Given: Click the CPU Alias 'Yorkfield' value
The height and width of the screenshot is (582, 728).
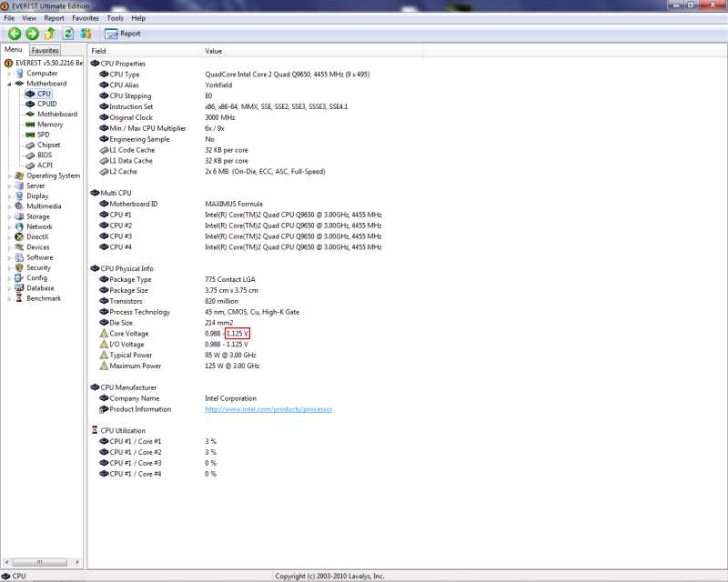Looking at the screenshot, I should (218, 85).
